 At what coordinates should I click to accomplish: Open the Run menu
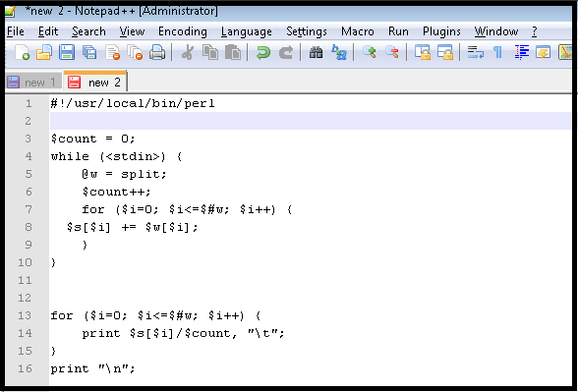(x=398, y=31)
